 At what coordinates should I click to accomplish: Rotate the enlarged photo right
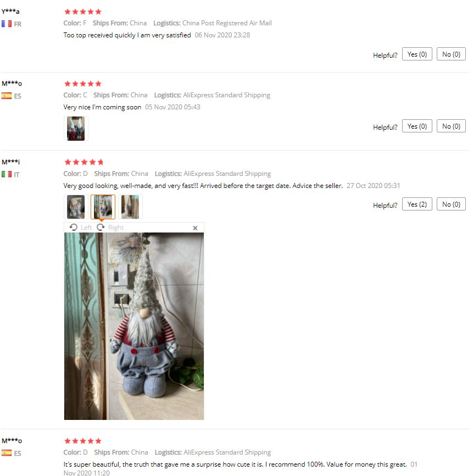click(x=110, y=228)
